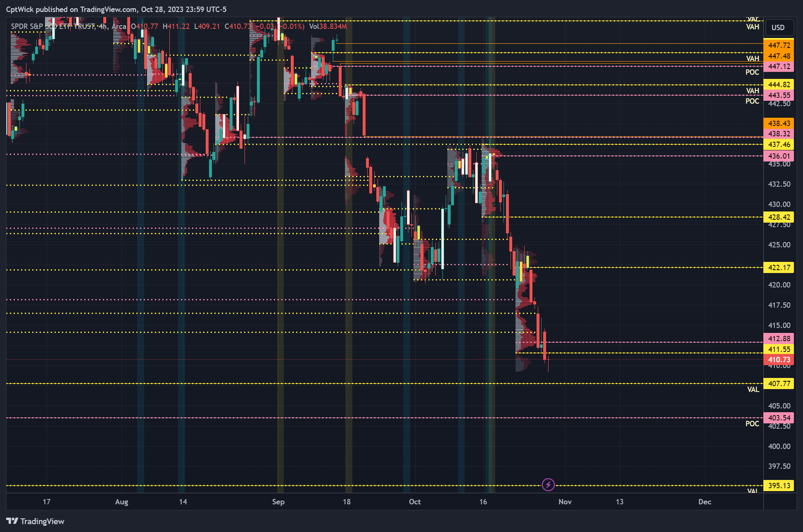Image resolution: width=803 pixels, height=532 pixels.
Task: Click the VAL text label under 407.77
Action: coord(753,389)
